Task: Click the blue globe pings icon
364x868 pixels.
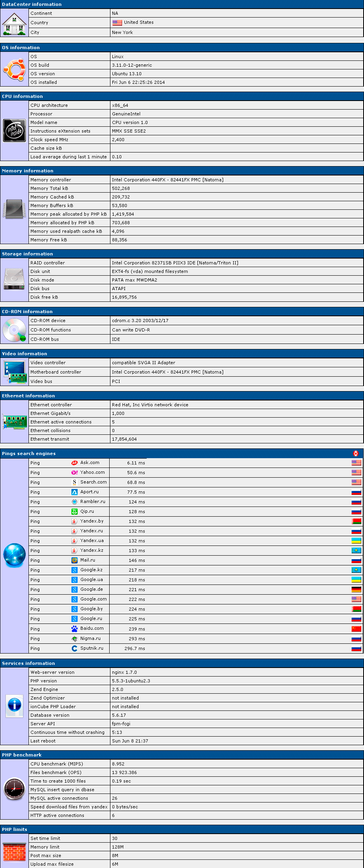Action: point(14,555)
